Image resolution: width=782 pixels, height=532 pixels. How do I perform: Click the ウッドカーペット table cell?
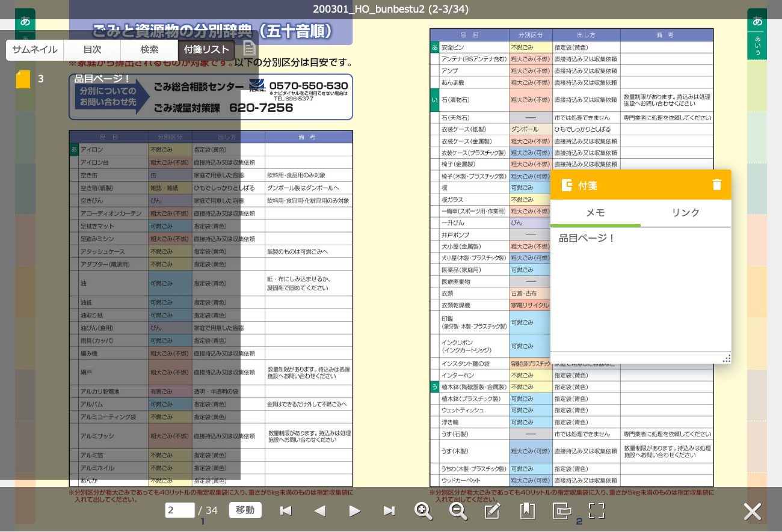[474, 481]
